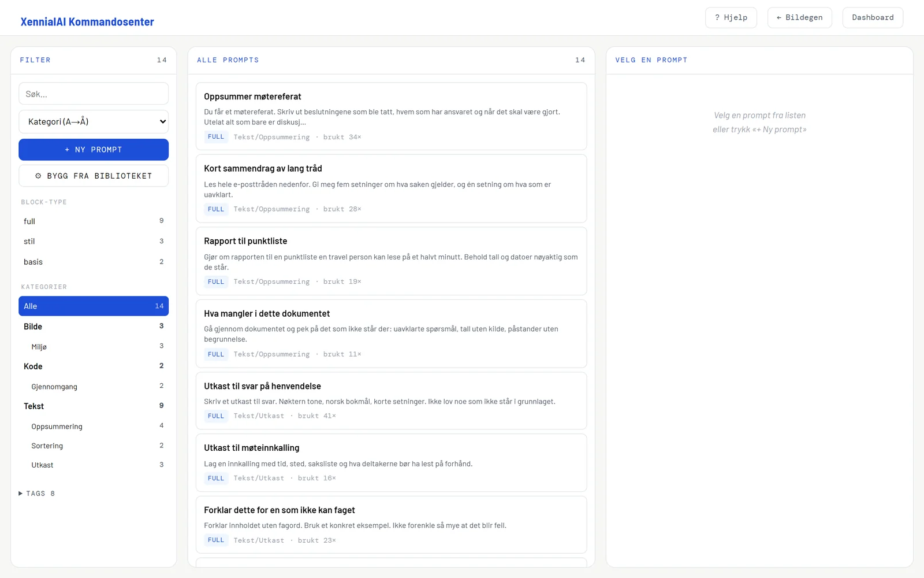Click 'brukt 41×' usage text
This screenshot has height=578, width=924.
(316, 416)
